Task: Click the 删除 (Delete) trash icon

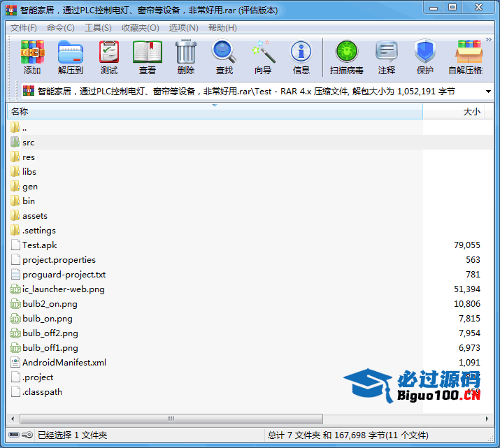Action: click(x=186, y=57)
